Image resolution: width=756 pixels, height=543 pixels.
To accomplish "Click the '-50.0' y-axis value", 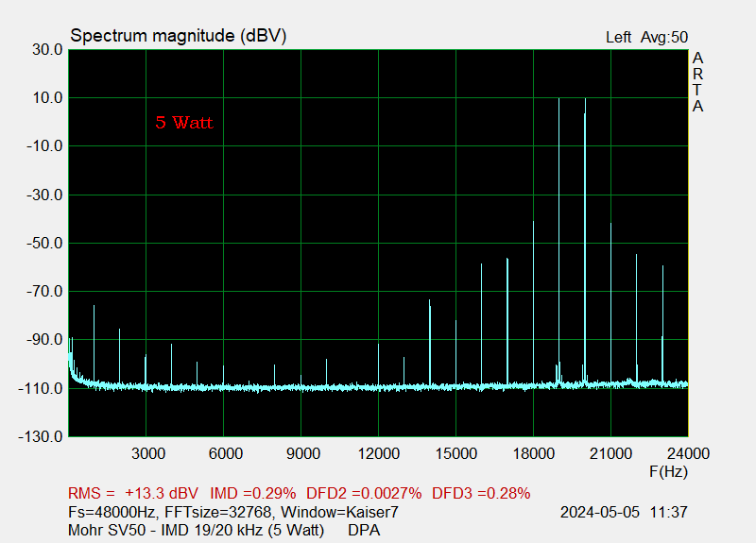I will (44, 244).
